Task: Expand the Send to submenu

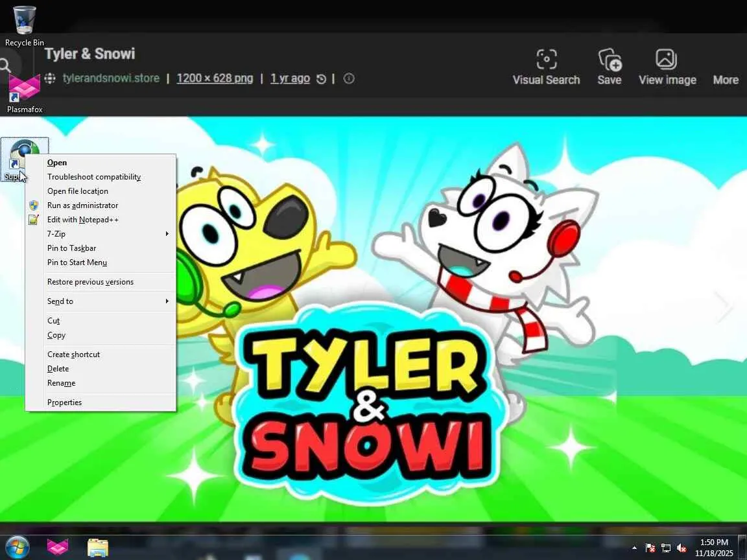Action: pos(101,301)
